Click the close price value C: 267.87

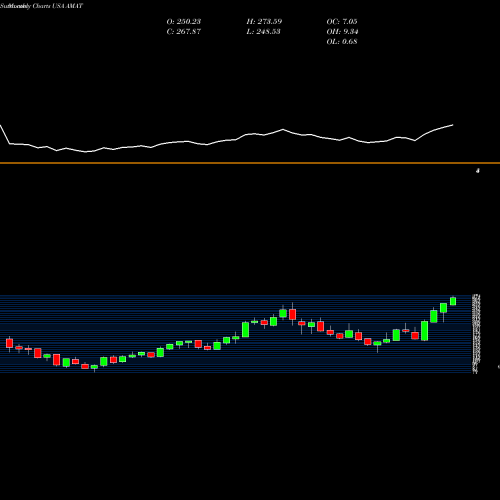(x=184, y=32)
